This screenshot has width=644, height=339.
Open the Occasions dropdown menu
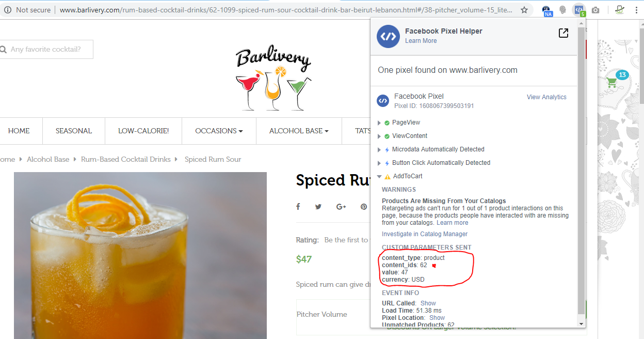tap(219, 131)
